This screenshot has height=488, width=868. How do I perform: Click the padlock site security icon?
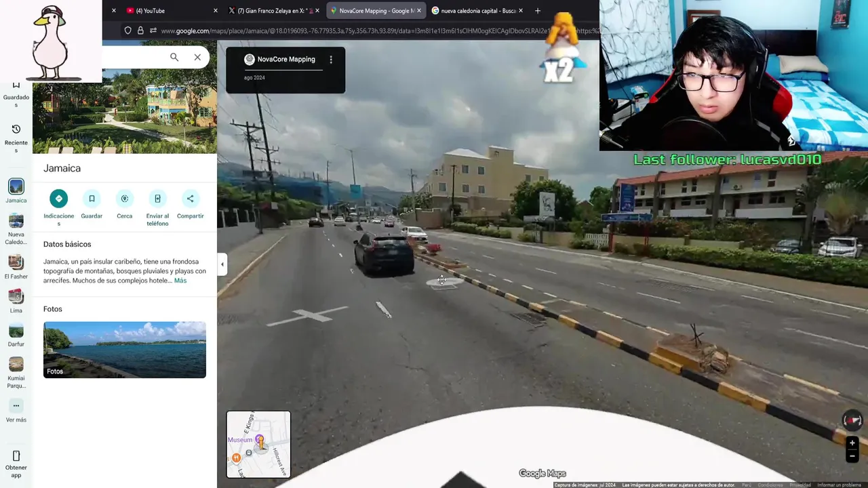click(140, 30)
